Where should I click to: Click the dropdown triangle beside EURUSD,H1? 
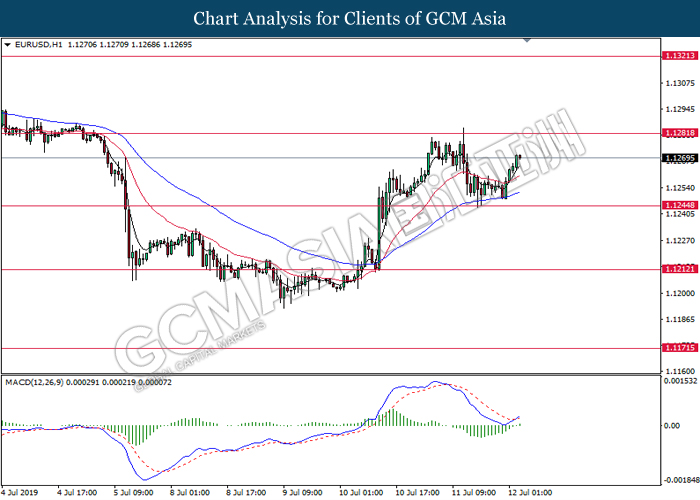tap(7, 45)
